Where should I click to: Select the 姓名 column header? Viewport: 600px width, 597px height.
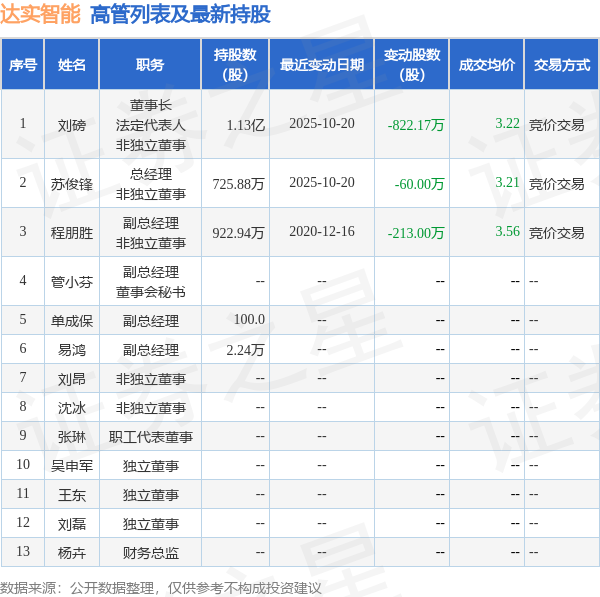(x=72, y=64)
